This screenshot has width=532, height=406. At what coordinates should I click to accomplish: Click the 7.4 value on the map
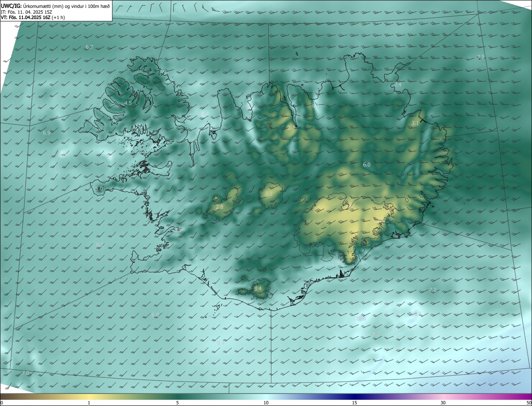398,85
